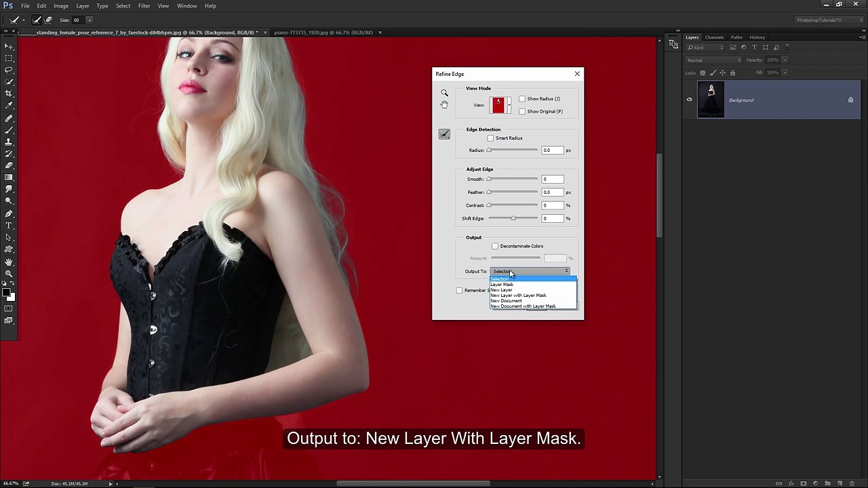The image size is (868, 488).
Task: Select the Crop tool
Action: 9,94
